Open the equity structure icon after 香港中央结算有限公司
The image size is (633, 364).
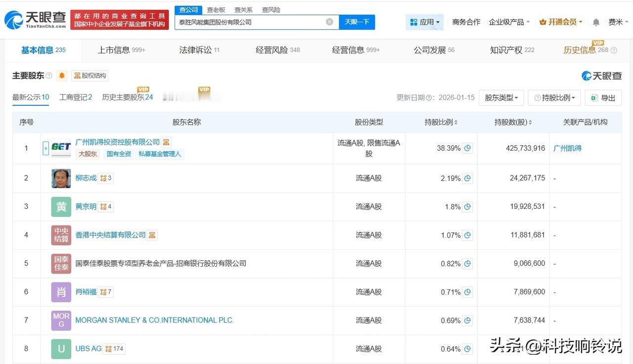152,235
